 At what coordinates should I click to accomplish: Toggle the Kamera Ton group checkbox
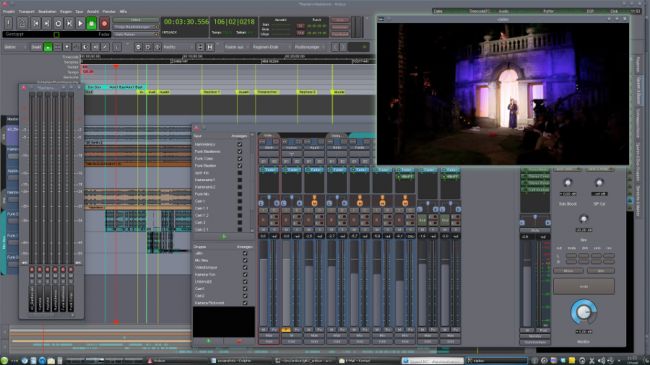[245, 275]
